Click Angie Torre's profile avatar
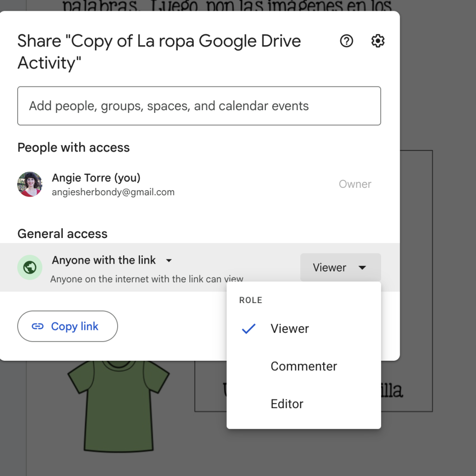This screenshot has width=476, height=476. (x=30, y=184)
